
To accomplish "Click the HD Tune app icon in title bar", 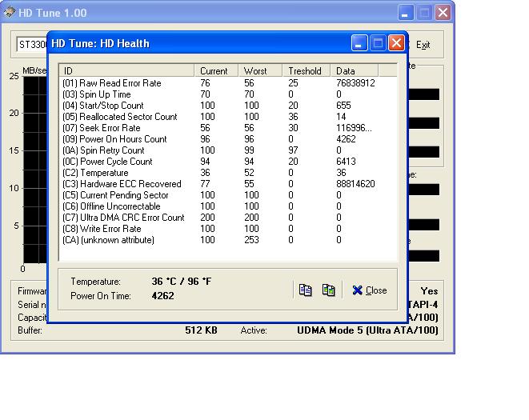I will point(10,13).
